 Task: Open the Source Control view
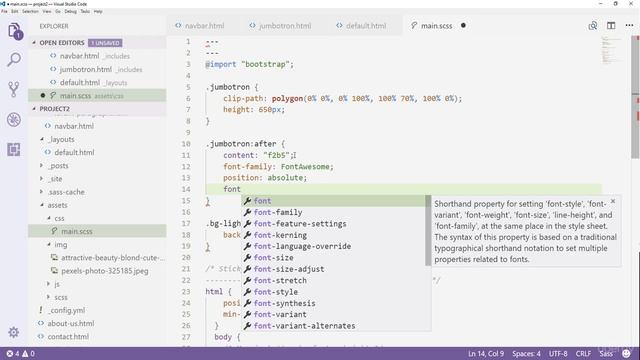14,89
